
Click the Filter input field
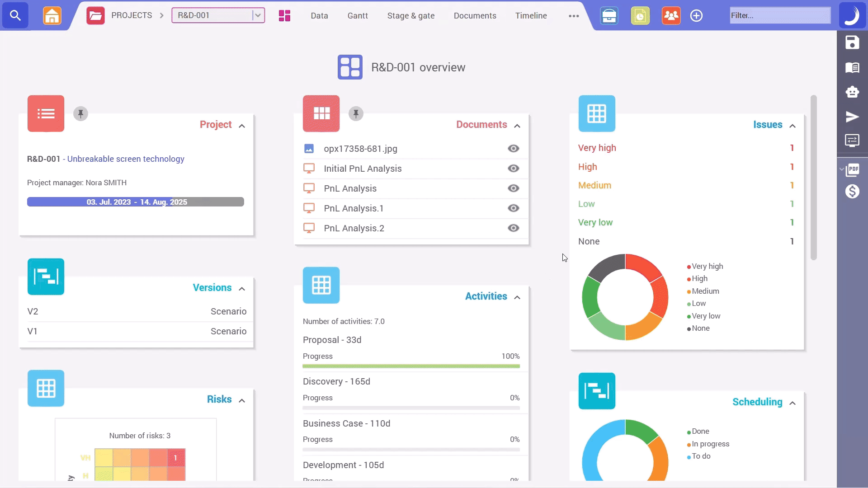click(x=780, y=15)
